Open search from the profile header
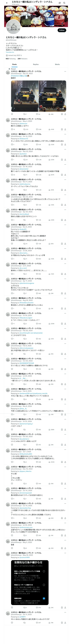The height and width of the screenshot is (644, 72). 64,3
